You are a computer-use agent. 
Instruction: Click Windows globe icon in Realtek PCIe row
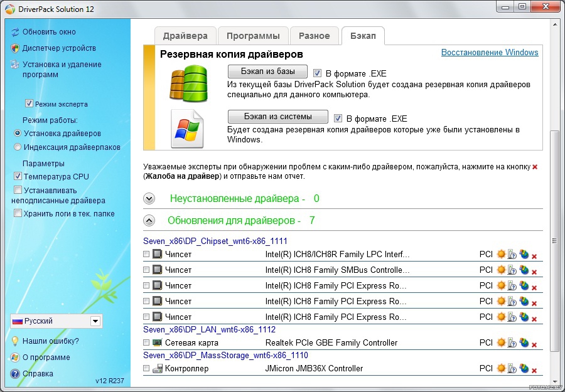coord(524,342)
